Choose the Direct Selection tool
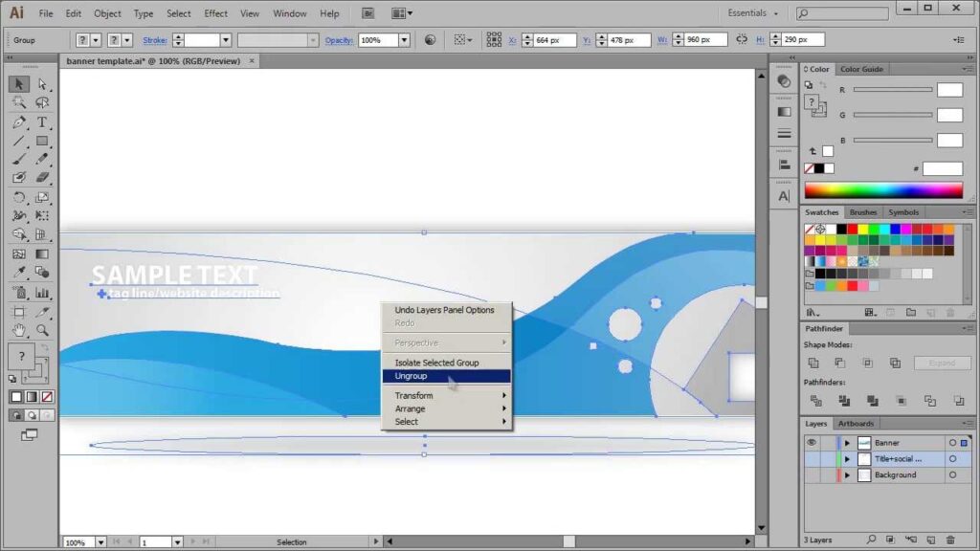Screen dimensions: 980x551 pos(40,84)
